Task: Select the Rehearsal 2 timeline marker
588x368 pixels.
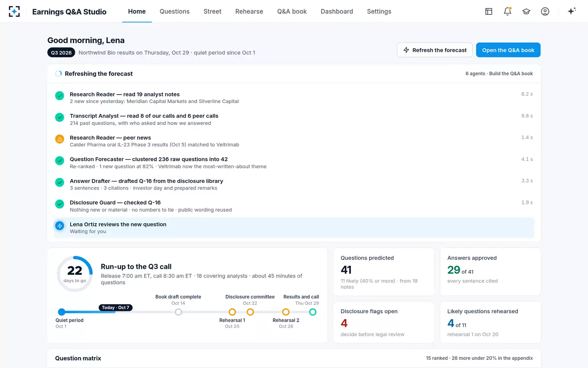Action: tap(286, 312)
